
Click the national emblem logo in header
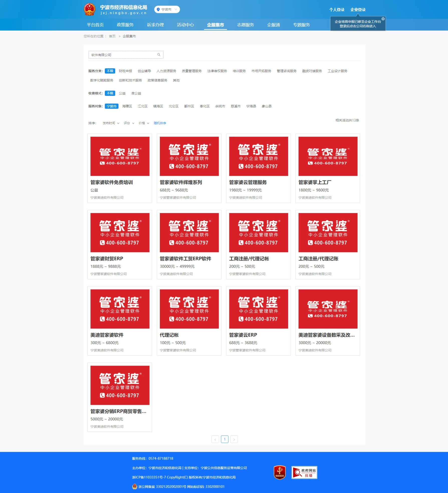(x=89, y=10)
